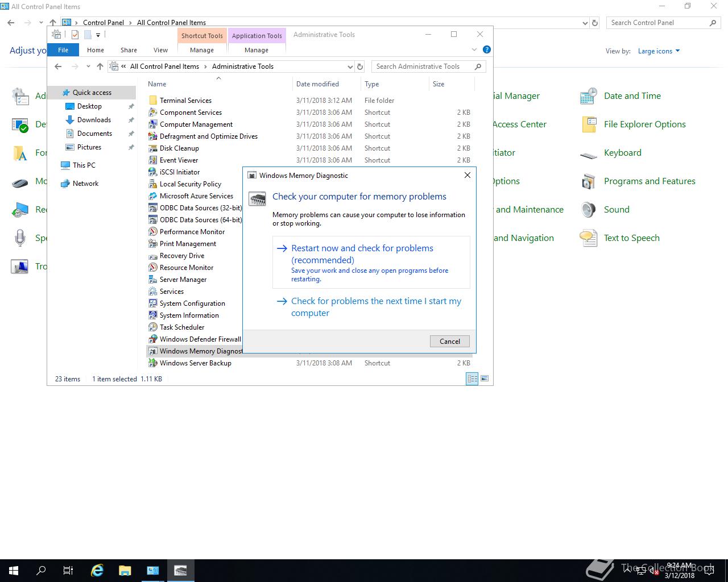Viewport: 728px width, 582px height.
Task: Select Quick access in navigation pane
Action: click(92, 93)
